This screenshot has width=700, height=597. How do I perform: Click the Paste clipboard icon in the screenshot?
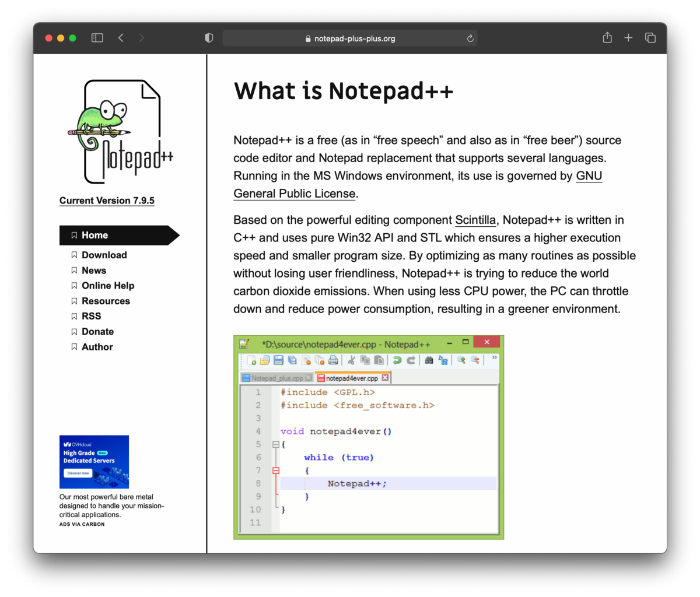coord(379,360)
